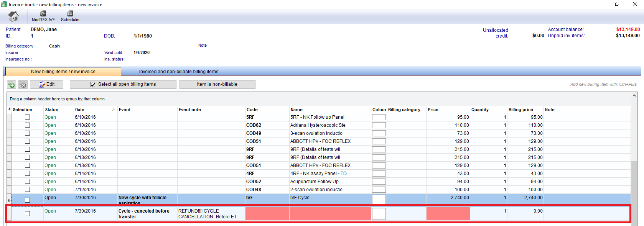Image resolution: width=644 pixels, height=226 pixels.
Task: Click row indicator arrow of IVF row
Action: click(x=9, y=200)
